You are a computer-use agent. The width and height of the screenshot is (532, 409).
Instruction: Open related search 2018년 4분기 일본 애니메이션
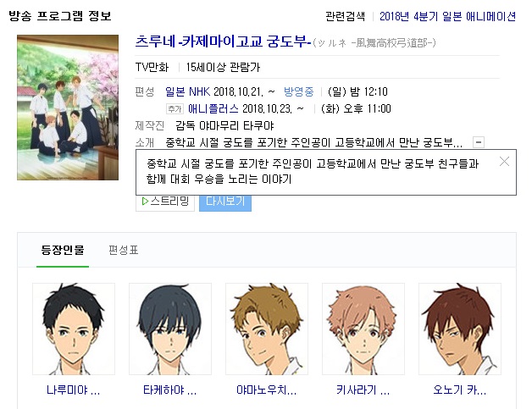[447, 16]
